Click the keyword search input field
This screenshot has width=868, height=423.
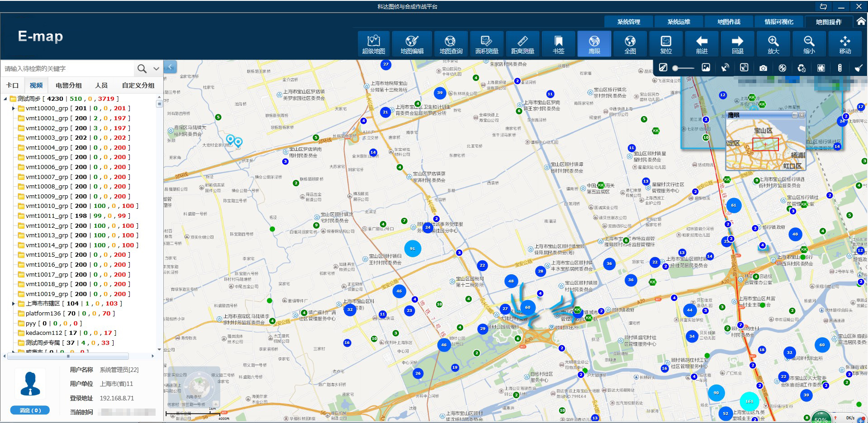(x=68, y=69)
